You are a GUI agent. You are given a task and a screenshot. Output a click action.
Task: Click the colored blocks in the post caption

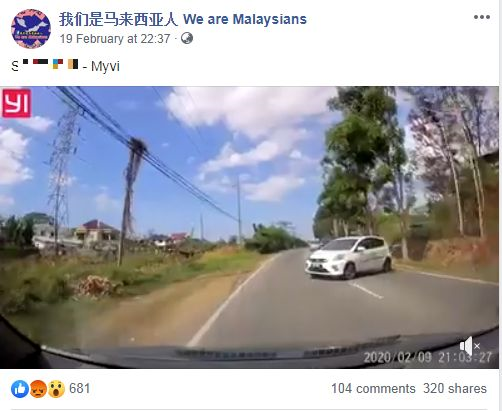[x=50, y=64]
